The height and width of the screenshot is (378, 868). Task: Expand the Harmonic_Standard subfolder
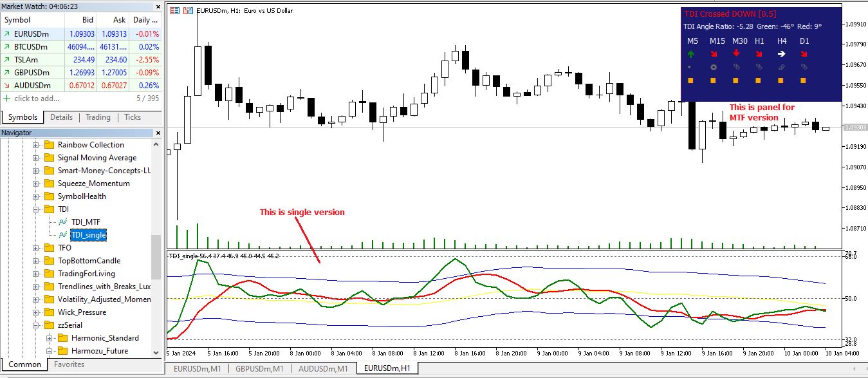coord(50,338)
